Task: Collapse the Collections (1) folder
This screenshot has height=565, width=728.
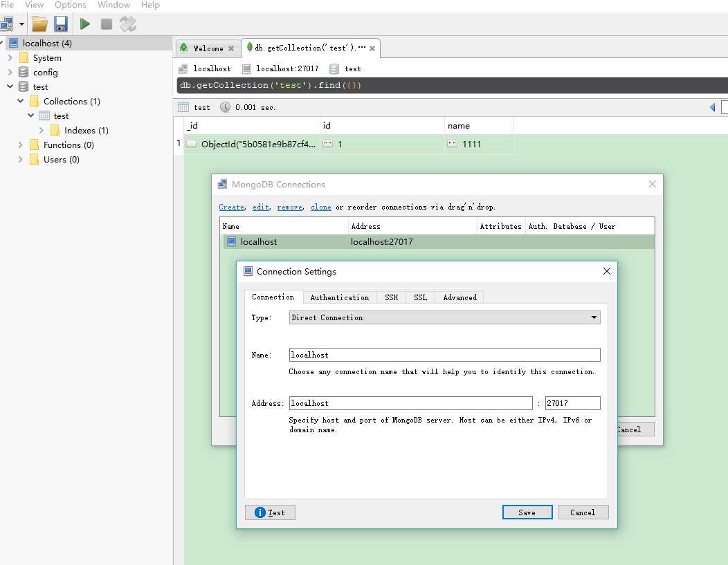Action: tap(21, 101)
